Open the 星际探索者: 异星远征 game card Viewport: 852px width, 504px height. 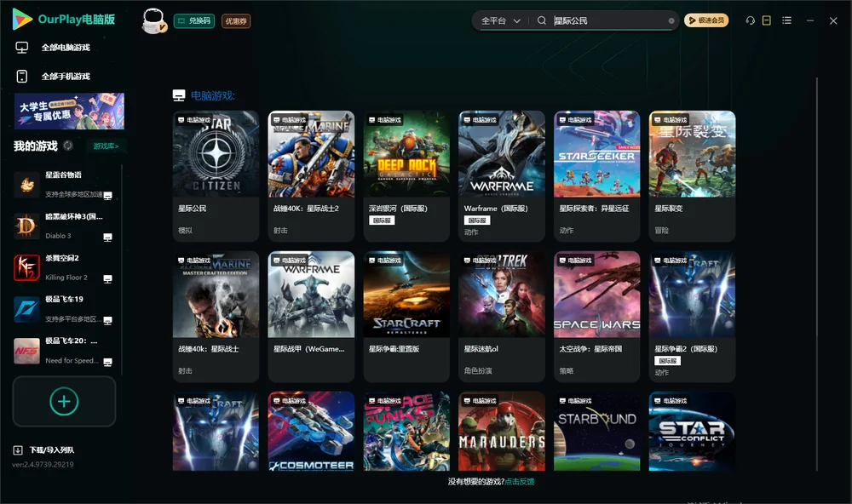click(x=597, y=176)
